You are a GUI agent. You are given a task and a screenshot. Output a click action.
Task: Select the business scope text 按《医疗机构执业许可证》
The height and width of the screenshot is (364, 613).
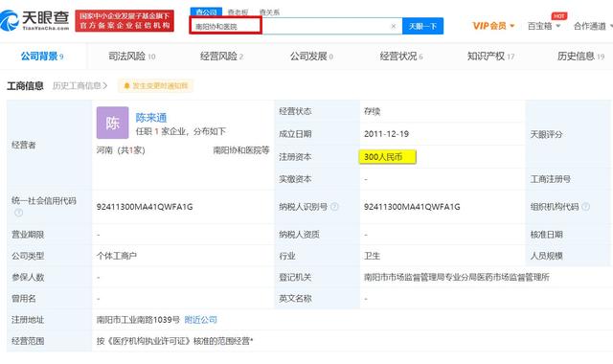(x=145, y=341)
